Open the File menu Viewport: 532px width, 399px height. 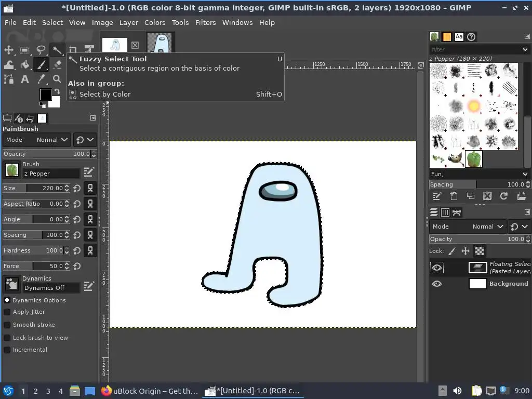click(10, 23)
